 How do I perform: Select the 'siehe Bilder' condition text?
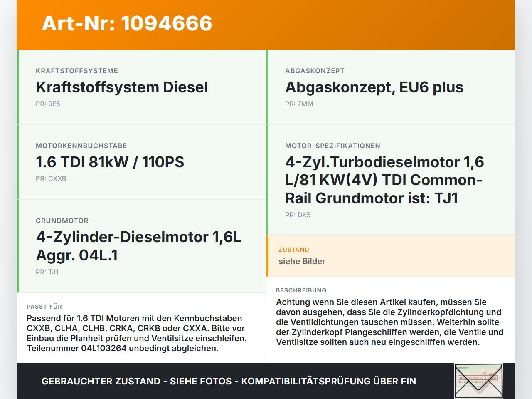coord(302,261)
